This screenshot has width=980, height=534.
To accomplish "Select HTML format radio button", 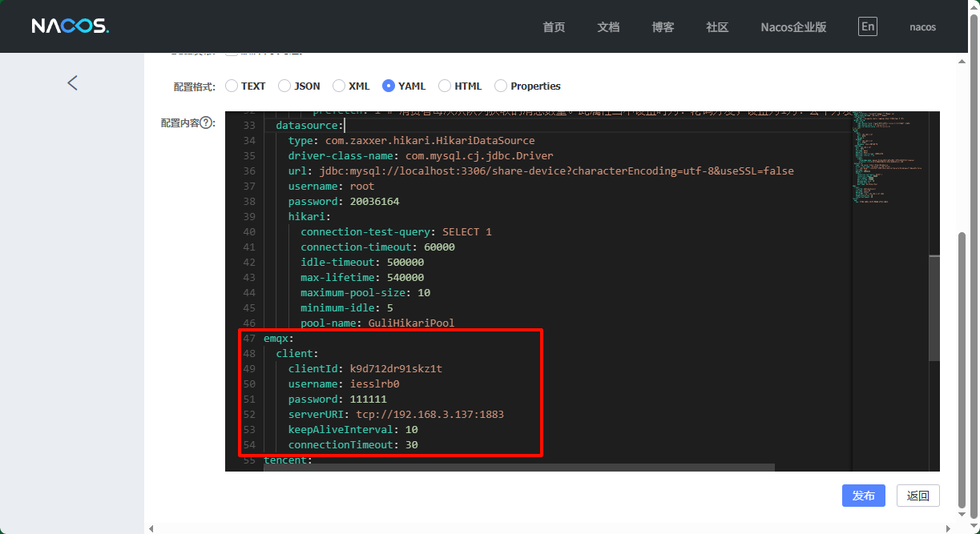I will tap(445, 86).
